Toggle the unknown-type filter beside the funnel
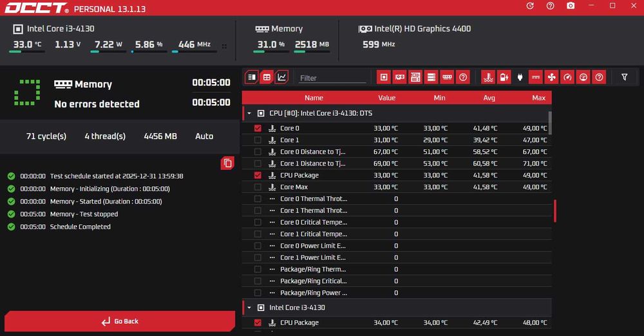 (x=599, y=77)
